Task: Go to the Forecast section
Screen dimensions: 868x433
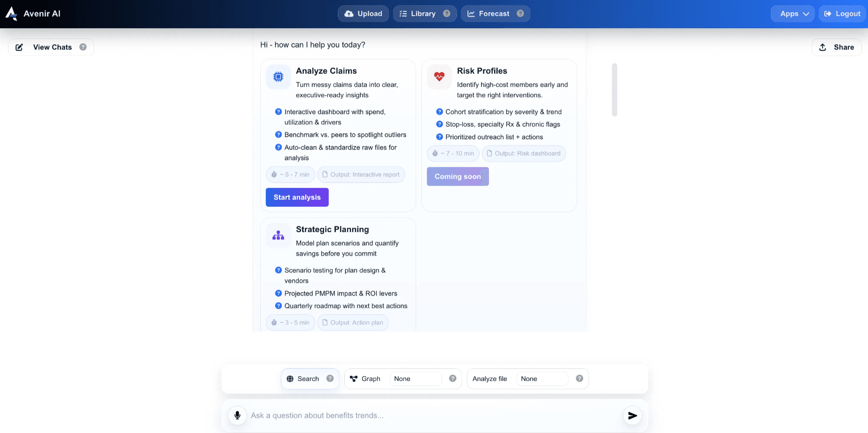Action: click(488, 14)
